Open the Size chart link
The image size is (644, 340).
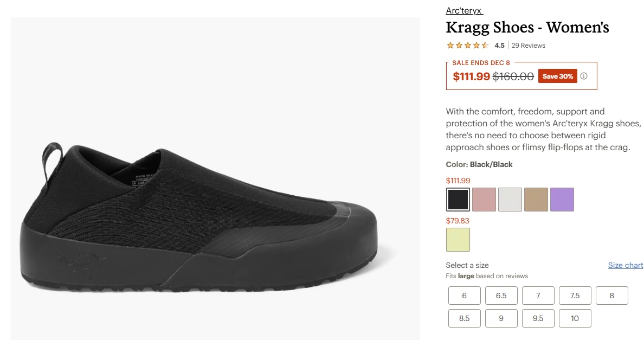[x=626, y=265]
